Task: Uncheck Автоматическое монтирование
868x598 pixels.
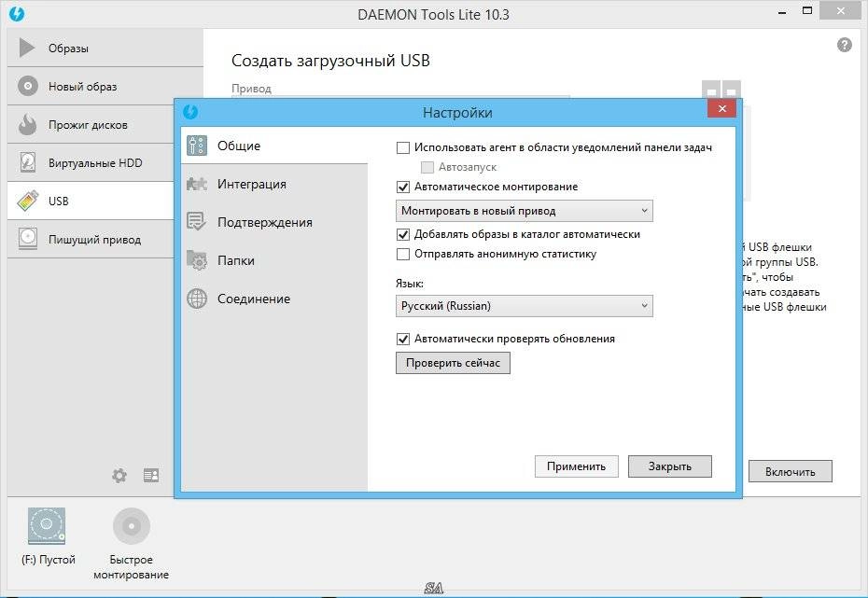Action: [x=403, y=187]
